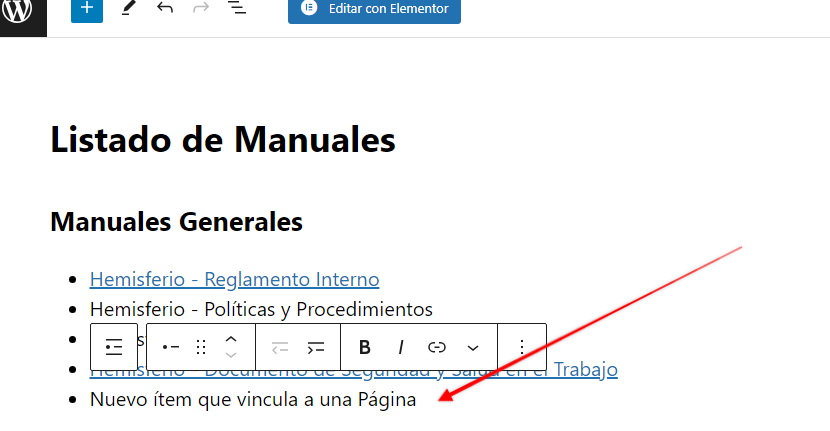Open block options three-dot menu
This screenshot has width=830, height=431.
(x=521, y=348)
